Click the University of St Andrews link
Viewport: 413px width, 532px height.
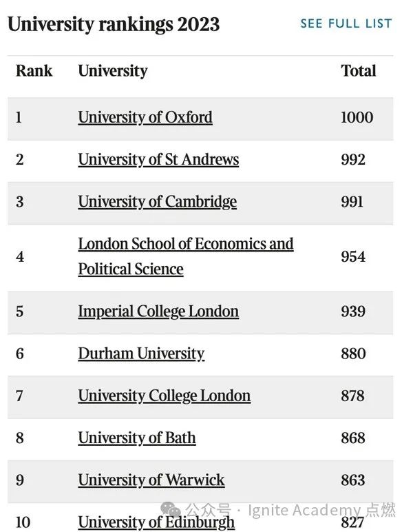click(158, 160)
